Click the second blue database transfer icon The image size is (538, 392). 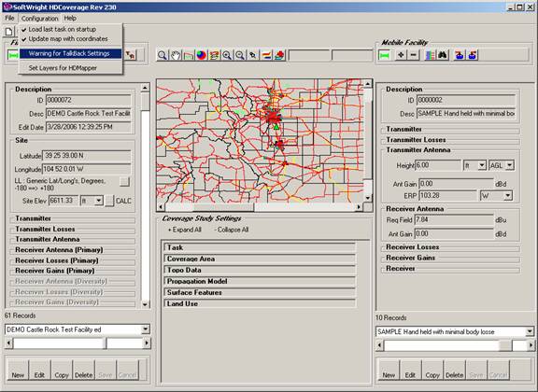click(473, 55)
